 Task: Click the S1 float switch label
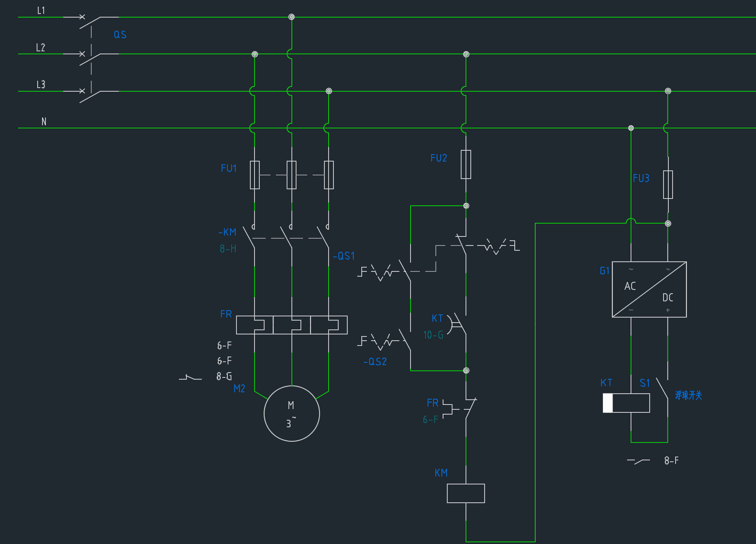(x=645, y=383)
